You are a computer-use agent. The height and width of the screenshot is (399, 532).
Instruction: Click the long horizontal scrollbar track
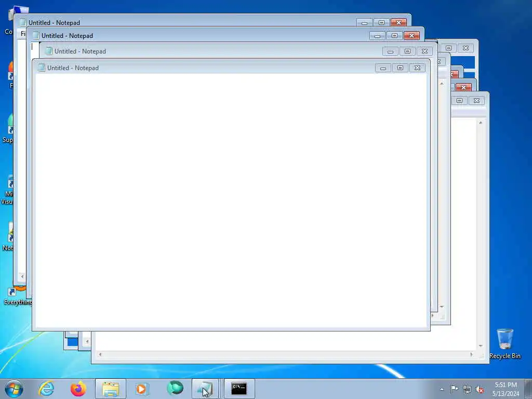pyautogui.click(x=285, y=354)
